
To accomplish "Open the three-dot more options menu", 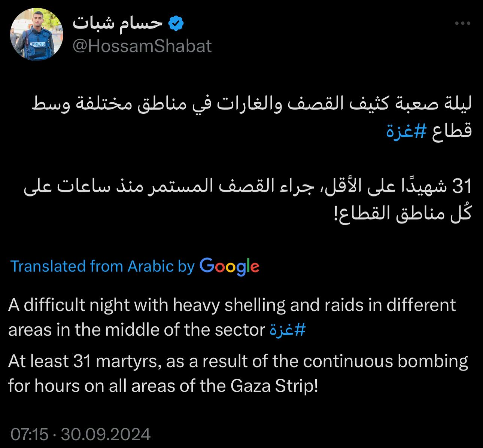I will (462, 23).
